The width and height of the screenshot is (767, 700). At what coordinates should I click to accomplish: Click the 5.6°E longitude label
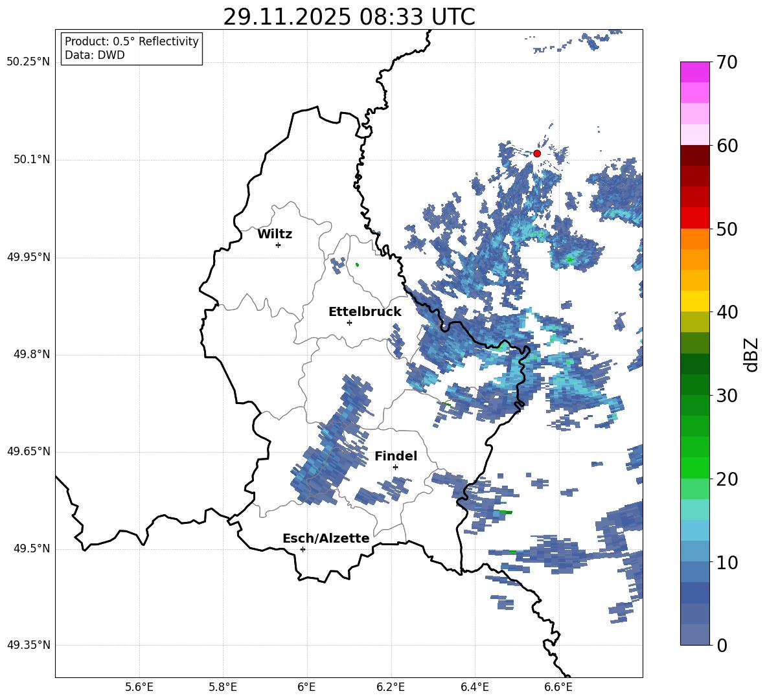139,687
